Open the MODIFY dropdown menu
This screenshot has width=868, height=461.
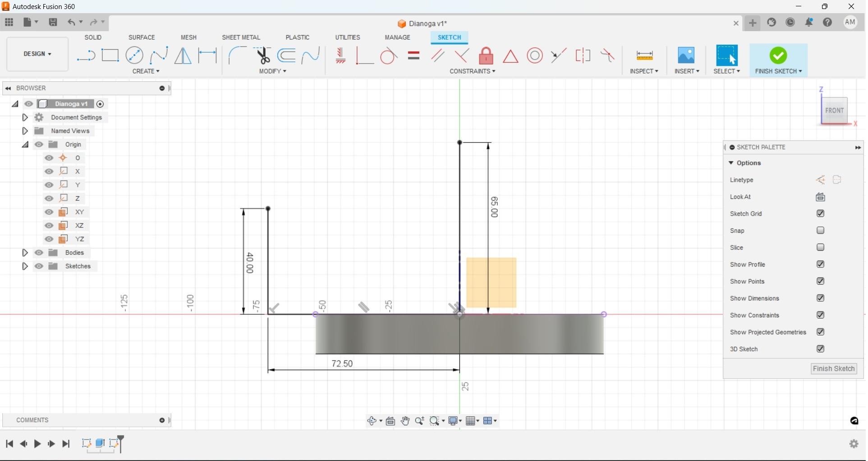point(273,71)
